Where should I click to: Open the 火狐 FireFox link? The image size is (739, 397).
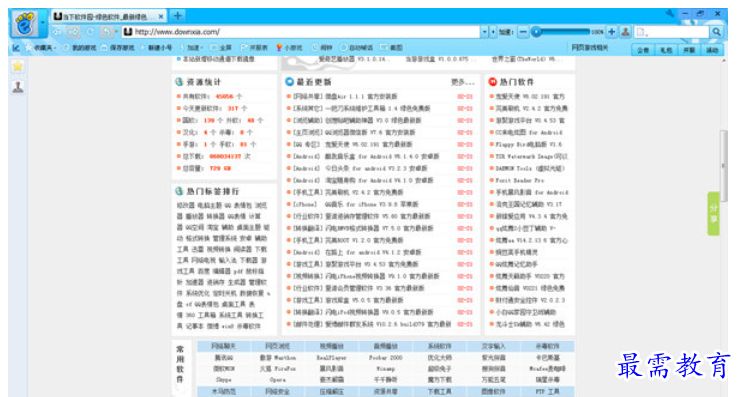tap(278, 369)
